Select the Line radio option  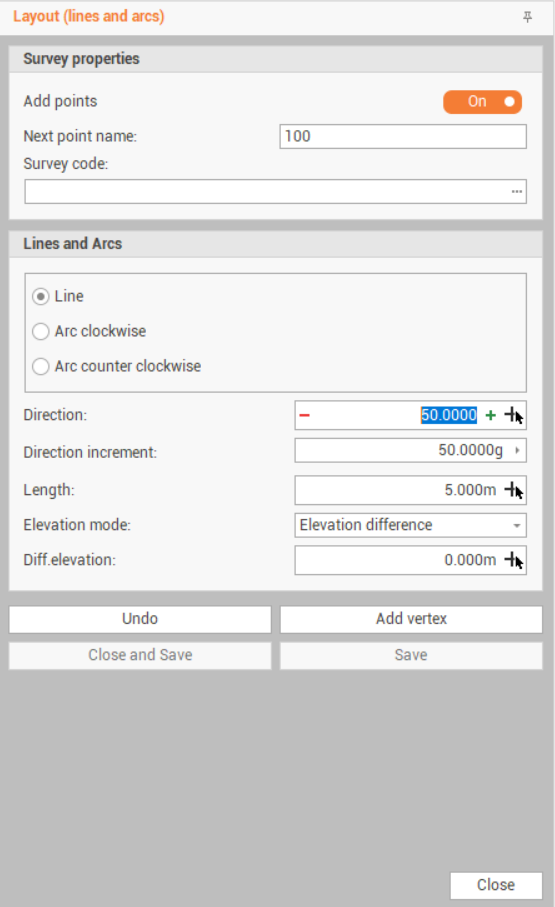41,297
